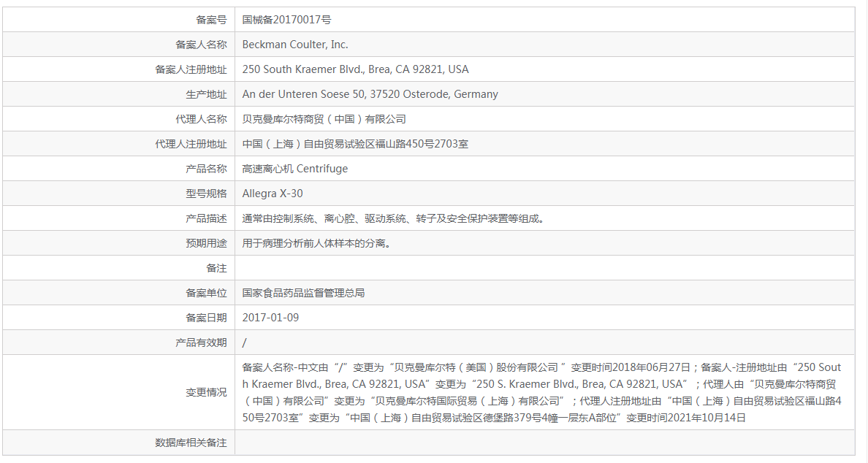Select the empty 备注 value cell
This screenshot has height=463, width=868.
[438, 267]
